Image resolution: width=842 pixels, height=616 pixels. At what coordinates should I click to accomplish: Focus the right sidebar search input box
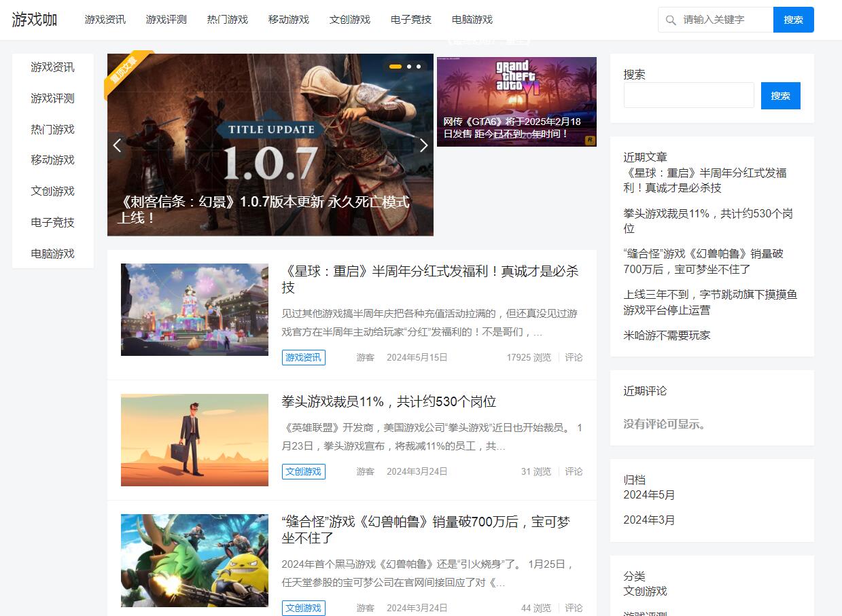click(x=689, y=95)
